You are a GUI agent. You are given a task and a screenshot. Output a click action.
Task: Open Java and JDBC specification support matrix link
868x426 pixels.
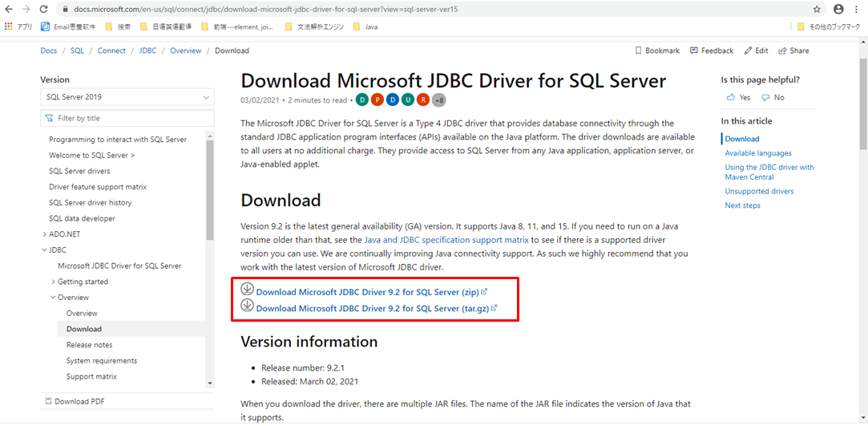[x=446, y=240]
